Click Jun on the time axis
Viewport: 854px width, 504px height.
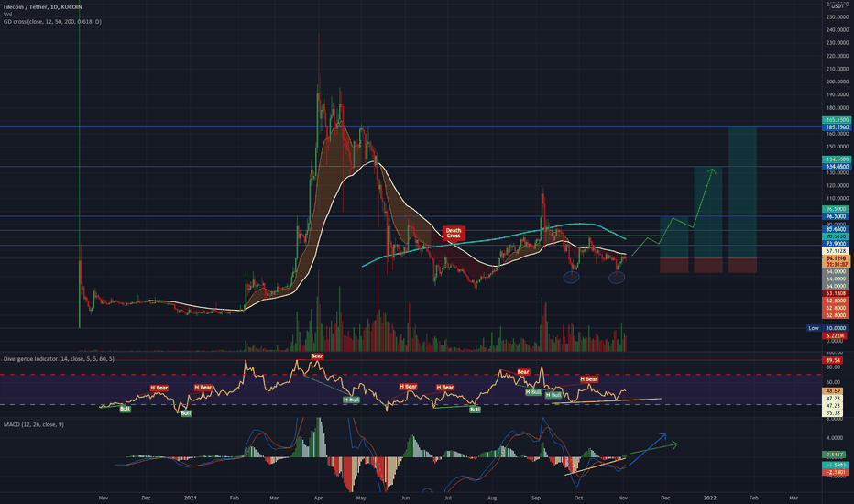(x=405, y=498)
